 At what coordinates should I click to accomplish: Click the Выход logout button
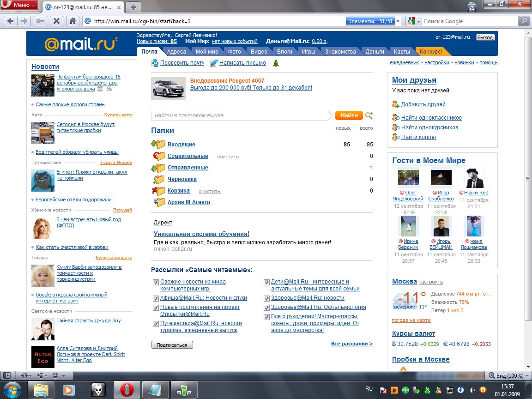[x=485, y=37]
